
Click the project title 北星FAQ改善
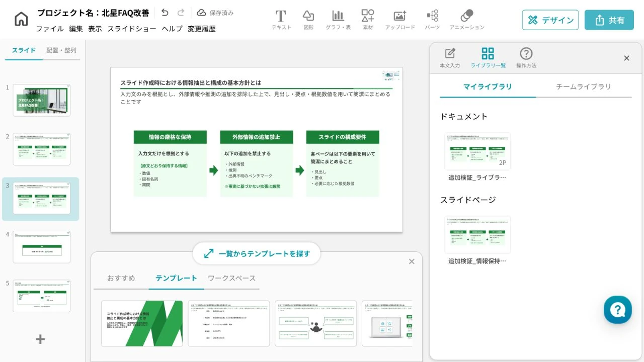click(93, 13)
